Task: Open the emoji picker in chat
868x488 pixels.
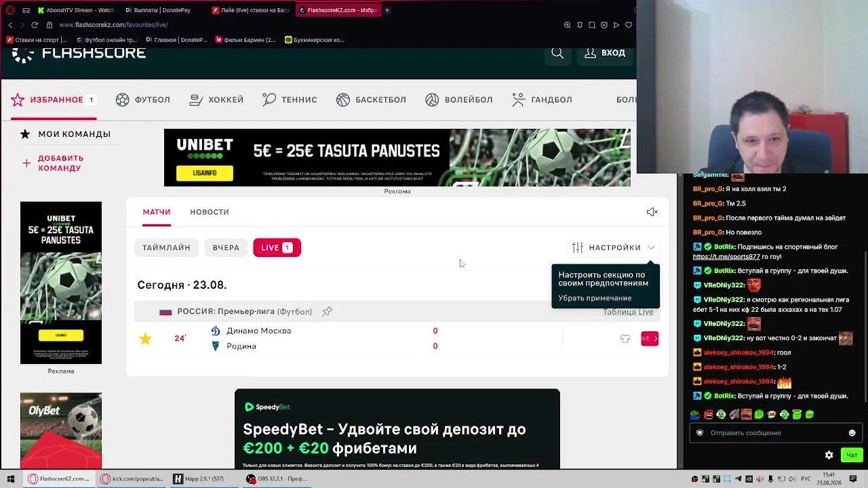Action: point(852,433)
